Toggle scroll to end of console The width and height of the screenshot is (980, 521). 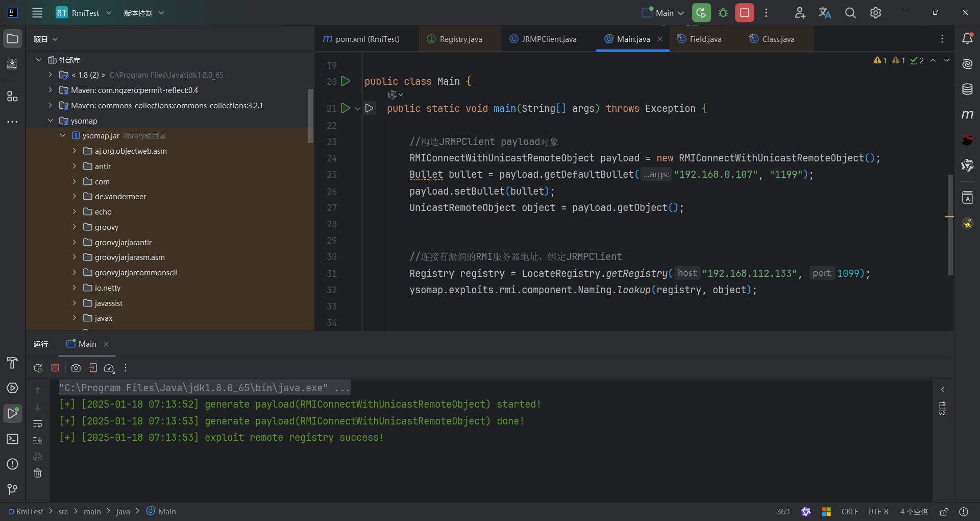click(38, 440)
